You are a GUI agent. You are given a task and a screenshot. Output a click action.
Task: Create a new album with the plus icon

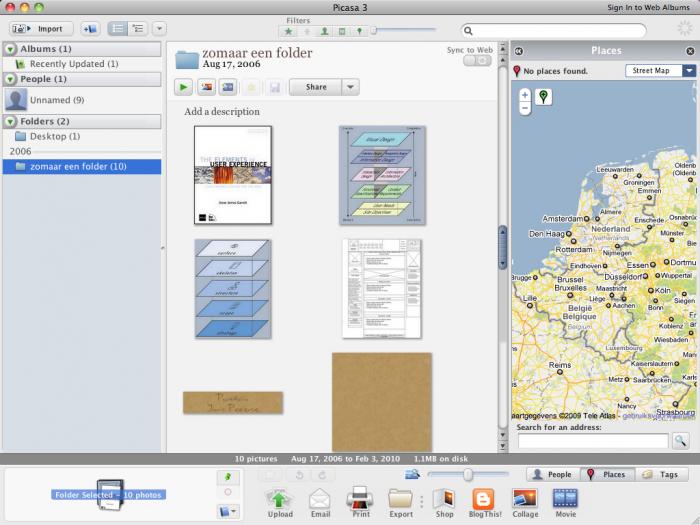[x=90, y=29]
